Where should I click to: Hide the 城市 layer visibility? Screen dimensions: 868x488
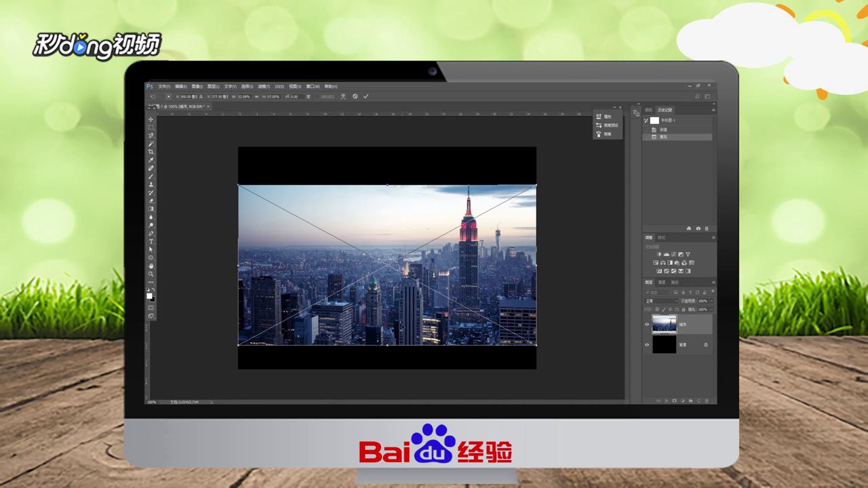[646, 324]
